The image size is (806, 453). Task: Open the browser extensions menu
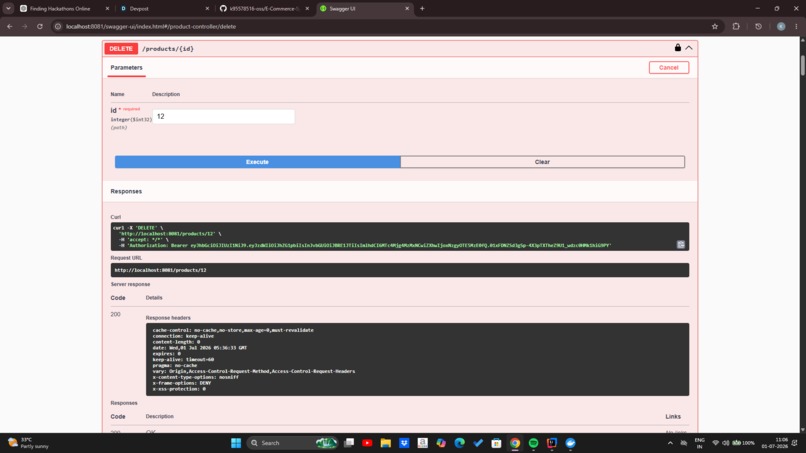[x=736, y=26]
